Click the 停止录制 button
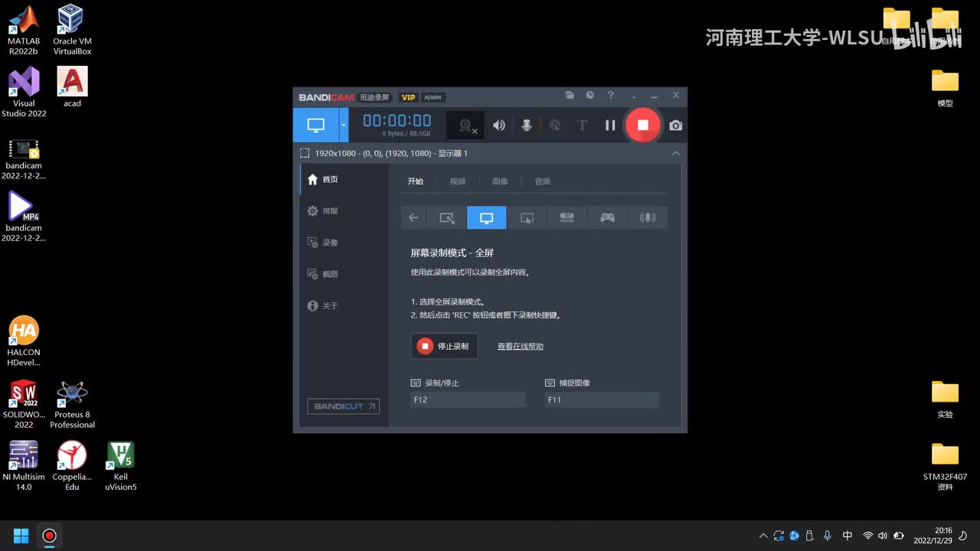Screen dimensions: 980x551 [444, 346]
